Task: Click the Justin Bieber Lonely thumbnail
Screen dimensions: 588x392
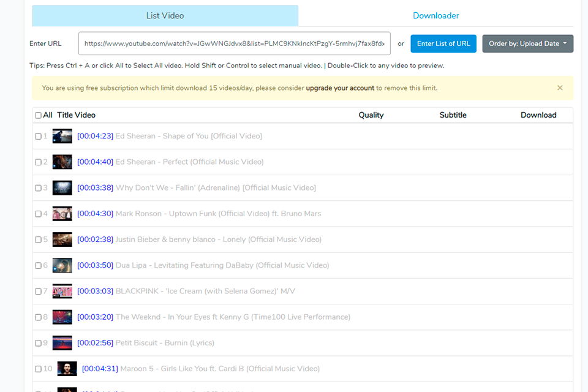Action: [62, 239]
